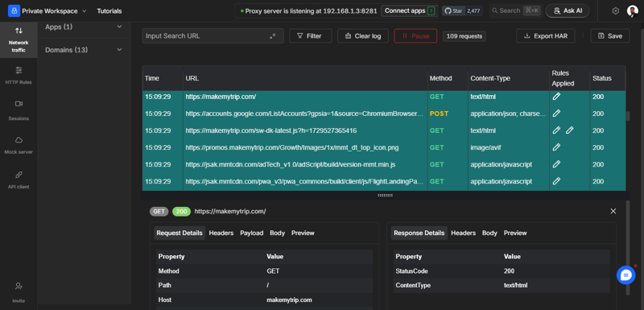Screen dimensions: 644x310
Task: Open the Network traffic sidebar section
Action: tap(19, 39)
